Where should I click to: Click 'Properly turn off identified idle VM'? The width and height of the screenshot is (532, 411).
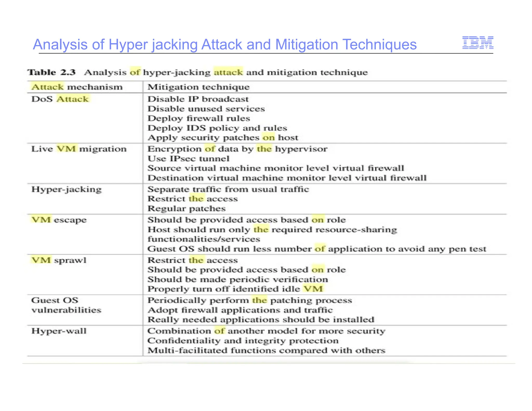tap(235, 289)
